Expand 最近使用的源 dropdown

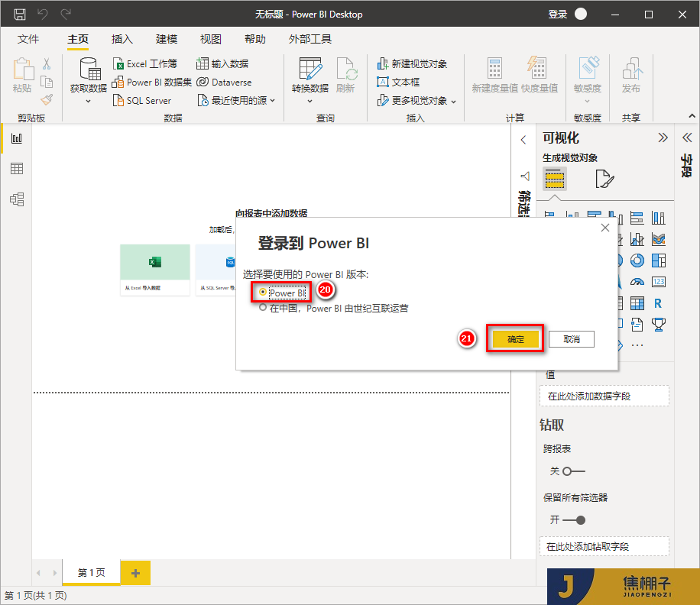coord(272,101)
